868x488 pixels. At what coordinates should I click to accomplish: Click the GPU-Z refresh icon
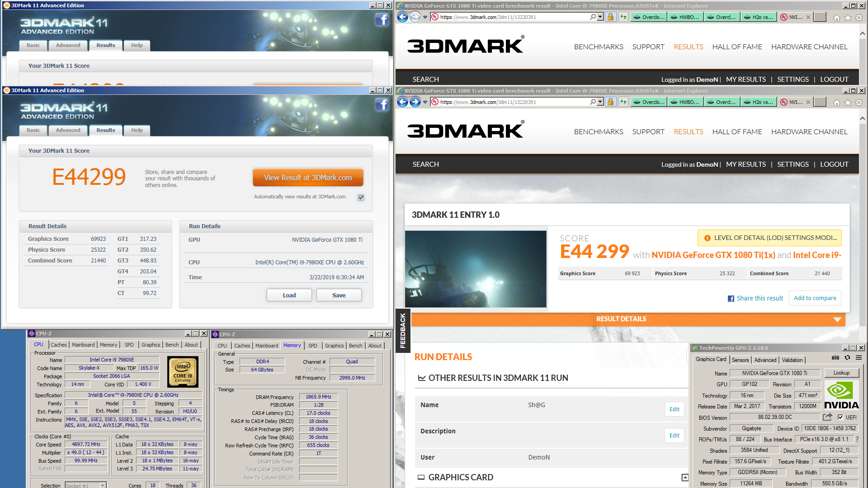pos(847,357)
